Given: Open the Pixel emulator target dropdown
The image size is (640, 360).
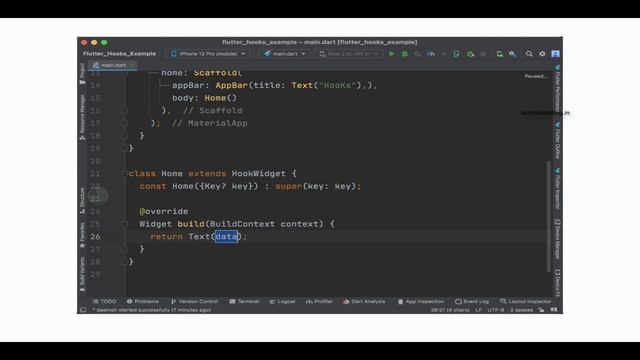Looking at the screenshot, I should tap(349, 54).
